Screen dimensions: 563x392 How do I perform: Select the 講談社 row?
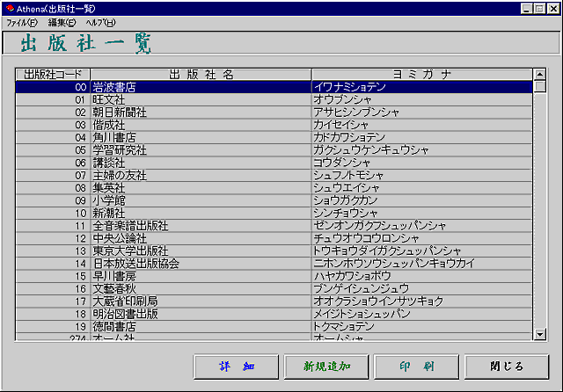(274, 163)
